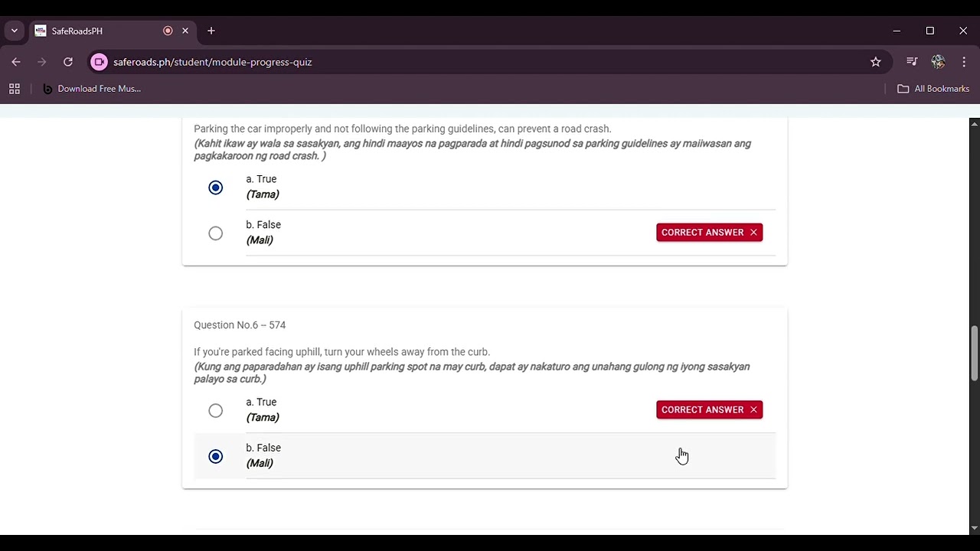The image size is (980, 551).
Task: Expand the tab search dropdown arrow
Action: pyautogui.click(x=15, y=31)
